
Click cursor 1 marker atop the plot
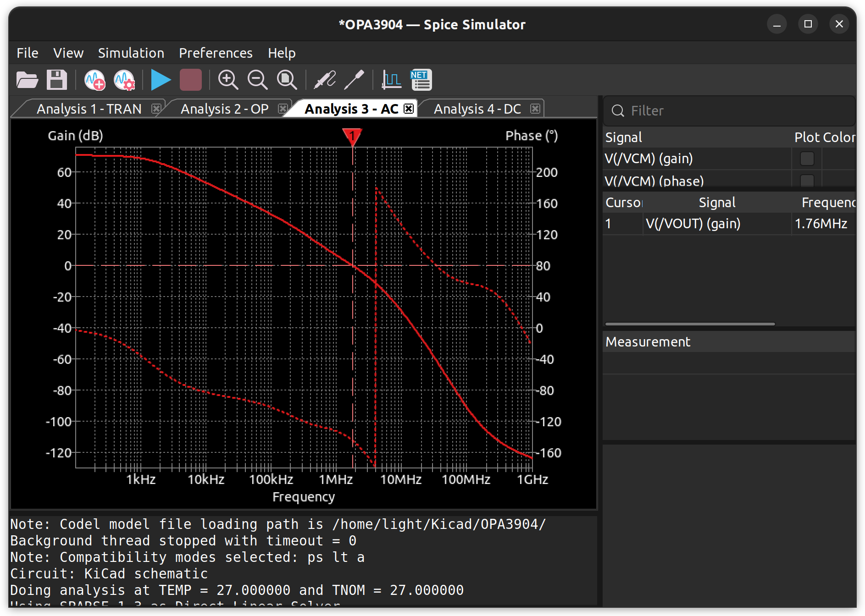(352, 136)
